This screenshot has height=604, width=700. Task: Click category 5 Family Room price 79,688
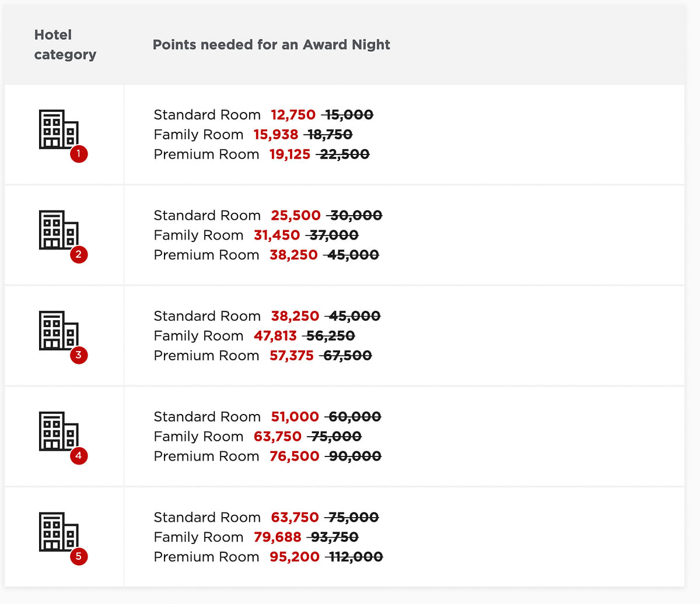[x=277, y=538]
